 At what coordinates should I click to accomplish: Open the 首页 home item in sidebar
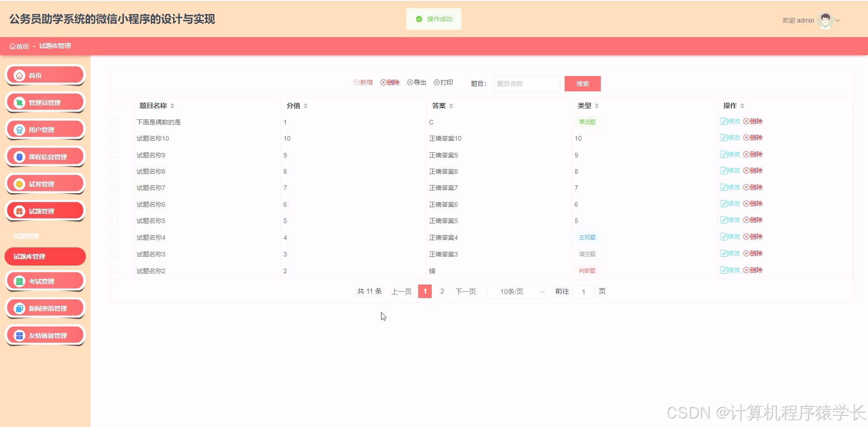(45, 75)
